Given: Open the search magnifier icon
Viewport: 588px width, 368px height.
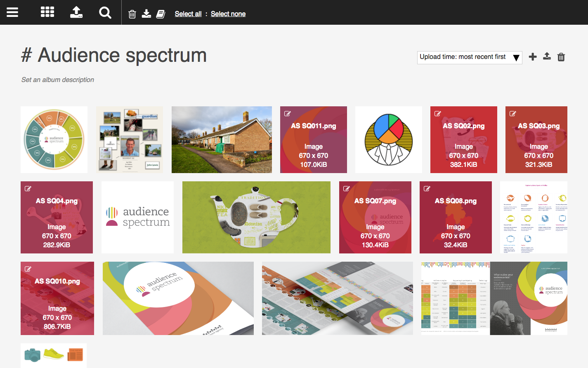Looking at the screenshot, I should coord(105,12).
